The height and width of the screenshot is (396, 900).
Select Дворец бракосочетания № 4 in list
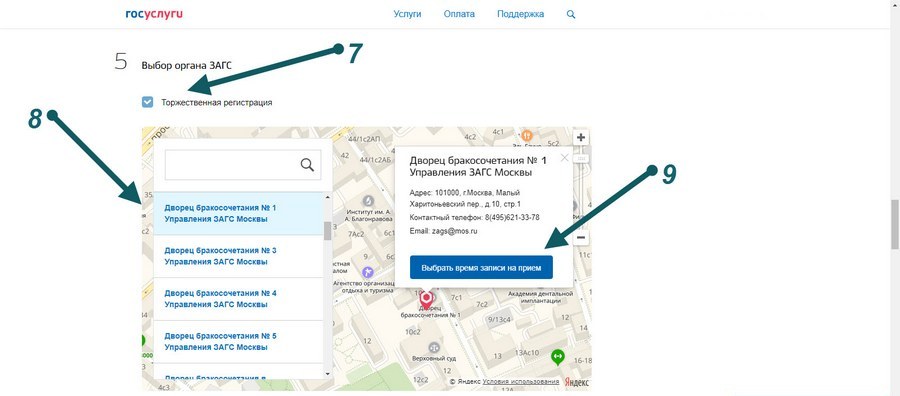click(239, 299)
